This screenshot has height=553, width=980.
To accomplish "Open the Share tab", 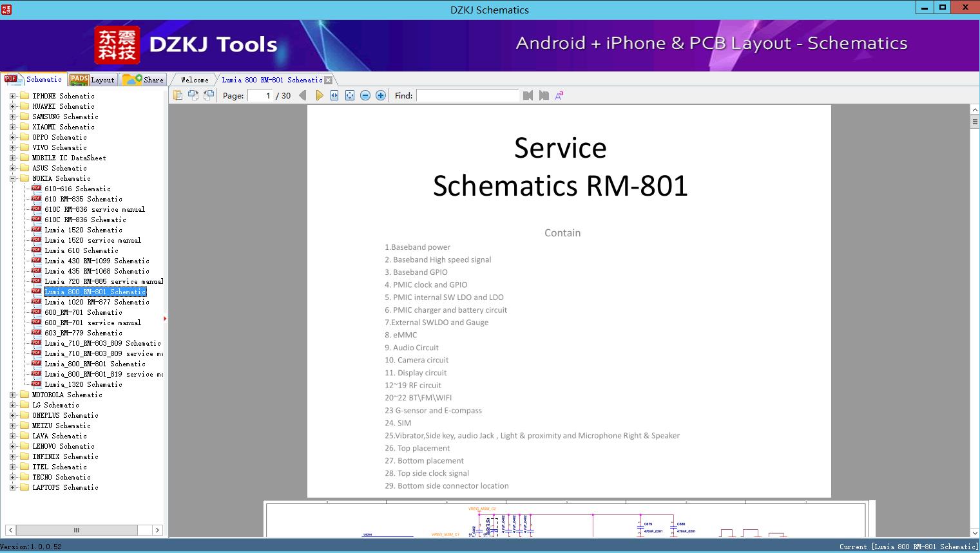I will pos(143,80).
